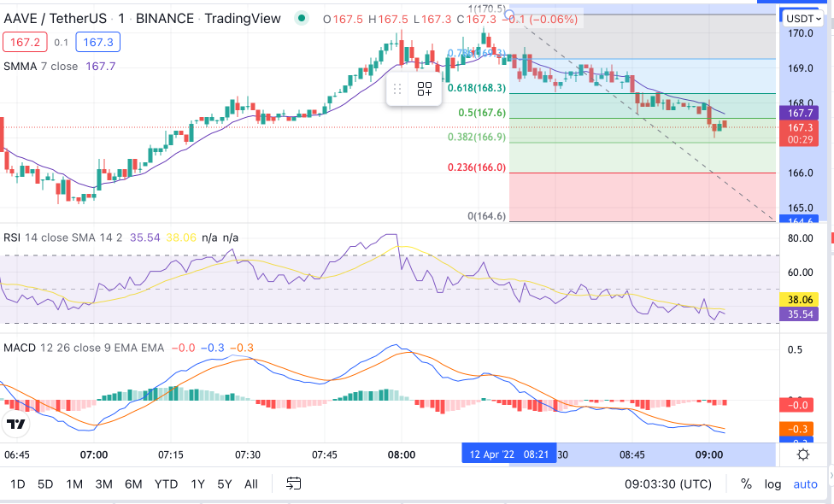Screen dimensions: 834x504
Task: Click the purple 35.54 RSI value tag
Action: pyautogui.click(x=799, y=314)
